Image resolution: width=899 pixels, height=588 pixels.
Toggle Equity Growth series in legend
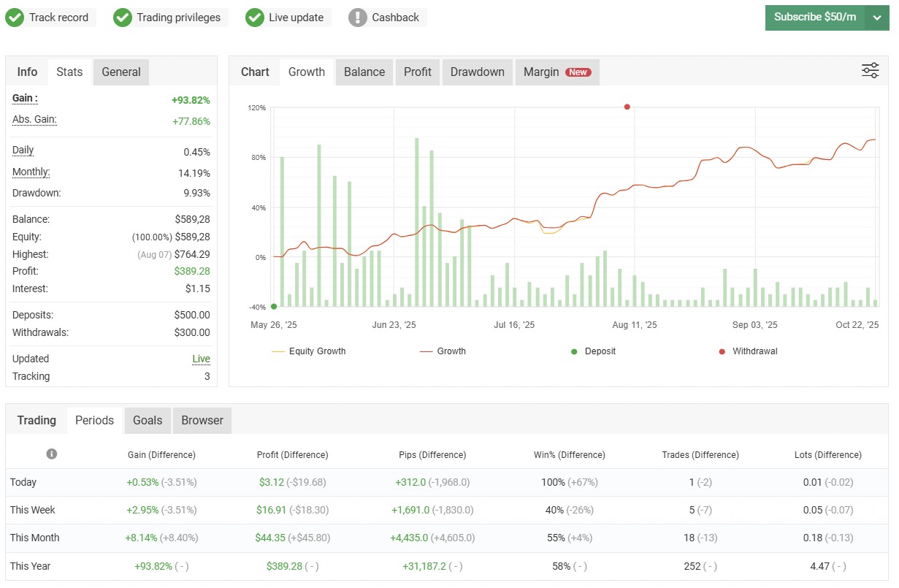(x=309, y=351)
